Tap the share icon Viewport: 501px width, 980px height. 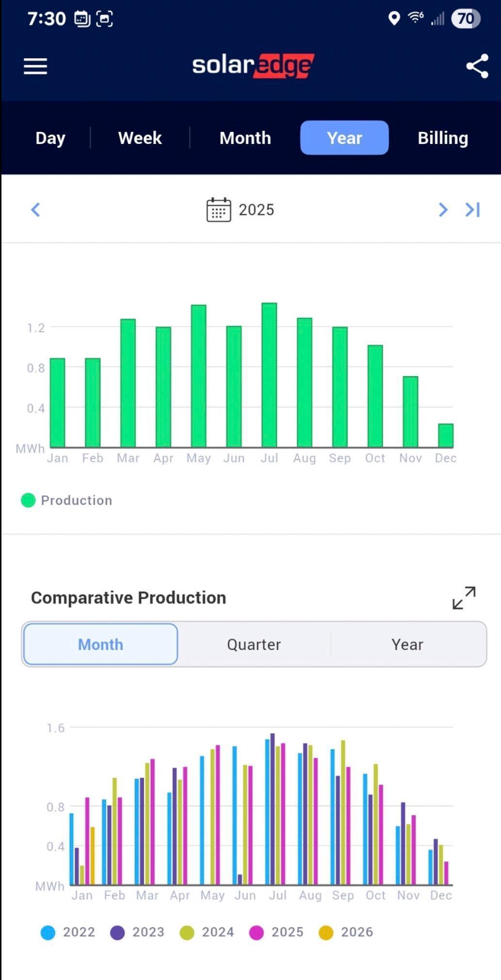pos(477,66)
